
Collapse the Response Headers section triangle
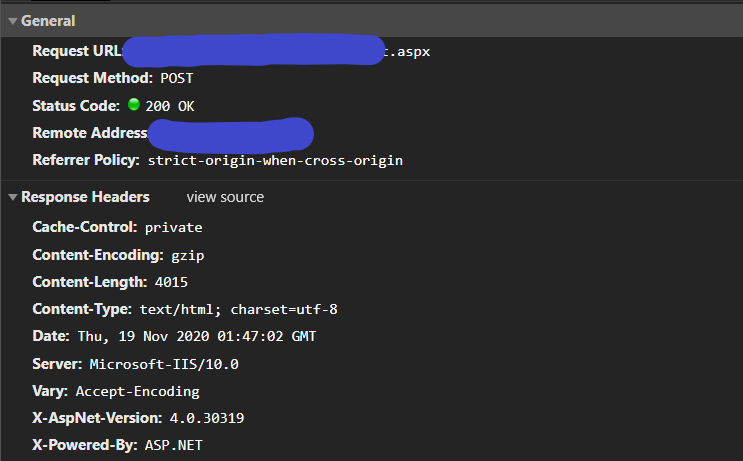tap(13, 197)
